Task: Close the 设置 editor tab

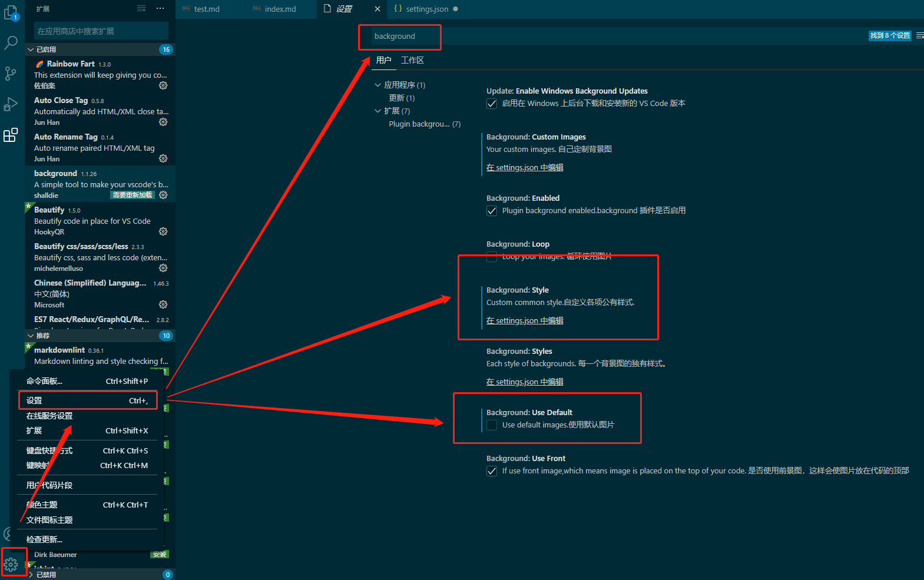Action: [377, 9]
